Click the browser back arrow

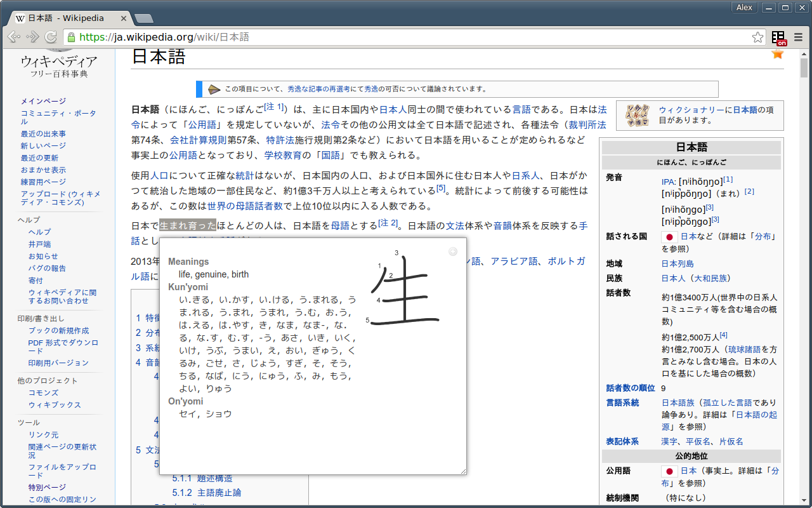(x=13, y=37)
